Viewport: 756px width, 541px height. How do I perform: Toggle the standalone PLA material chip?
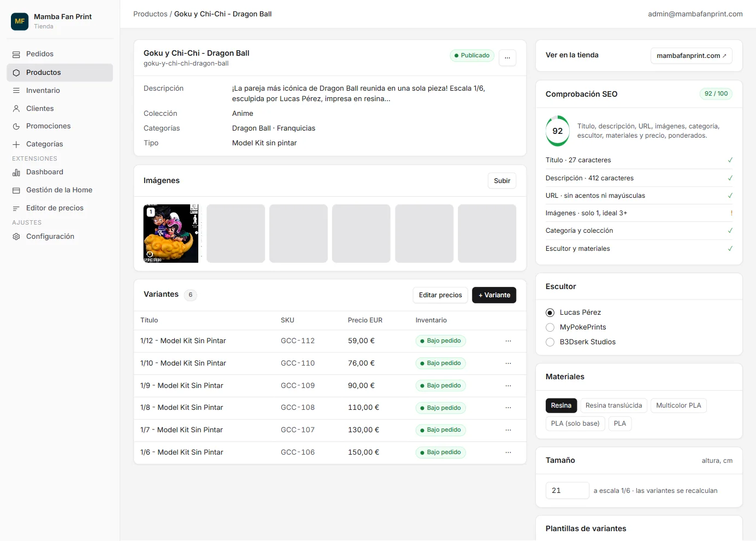tap(620, 424)
